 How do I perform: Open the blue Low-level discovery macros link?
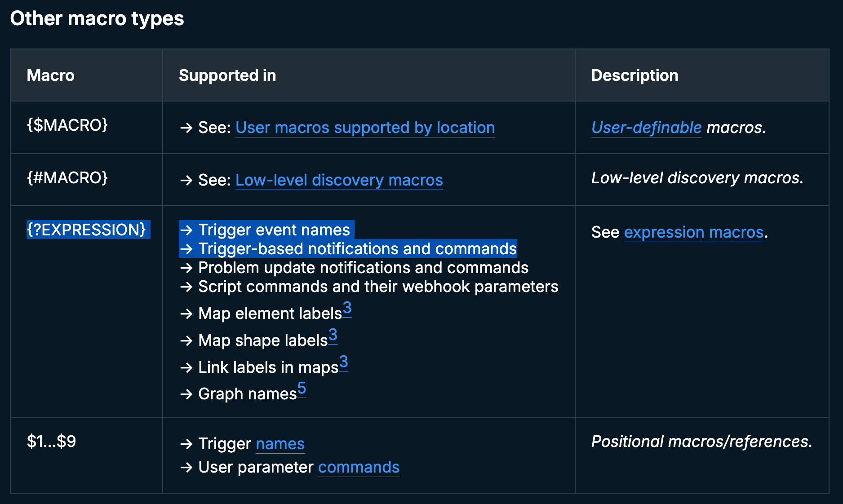coord(339,180)
